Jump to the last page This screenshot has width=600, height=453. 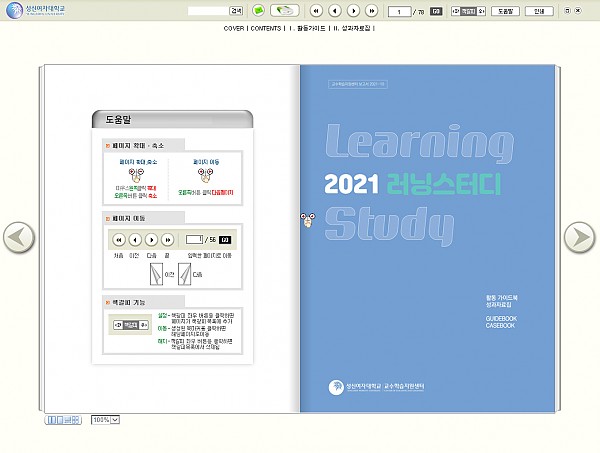click(371, 11)
